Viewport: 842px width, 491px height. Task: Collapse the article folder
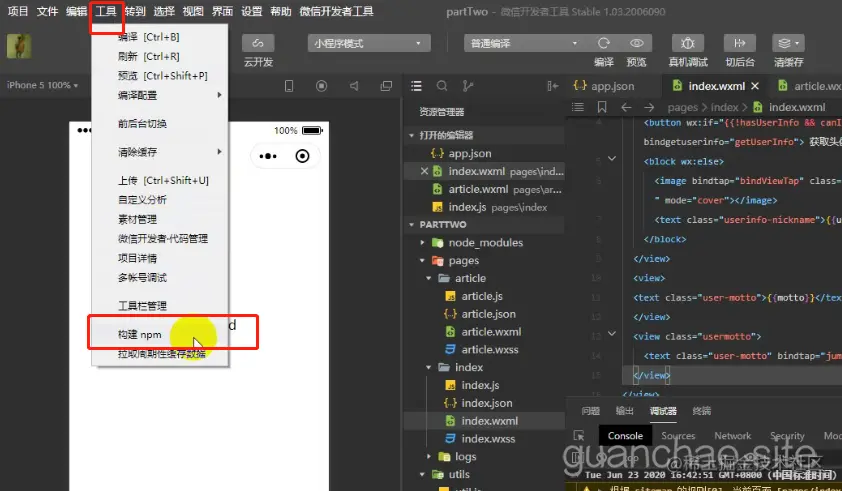[429, 278]
